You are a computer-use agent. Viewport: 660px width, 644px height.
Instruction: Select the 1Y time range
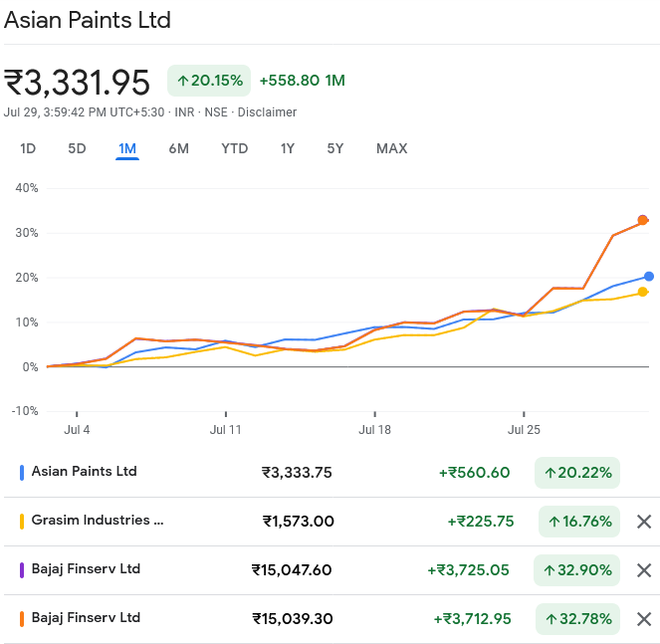[287, 148]
